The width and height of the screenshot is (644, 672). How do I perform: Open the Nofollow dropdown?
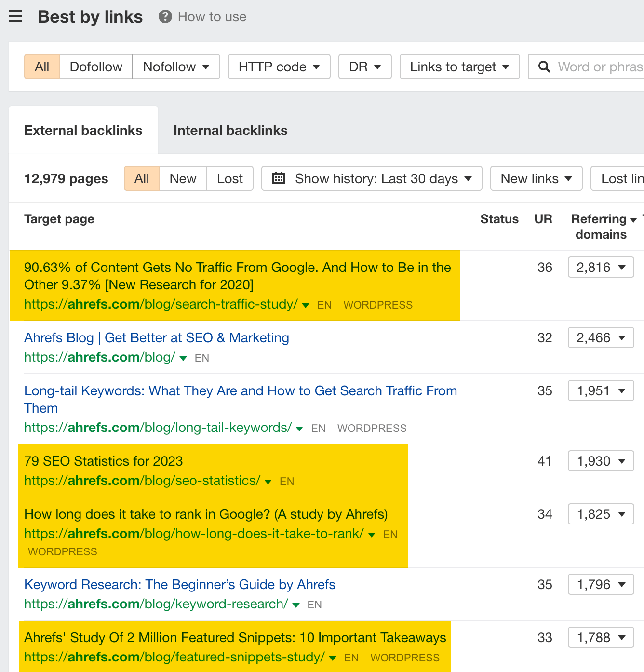pos(176,67)
